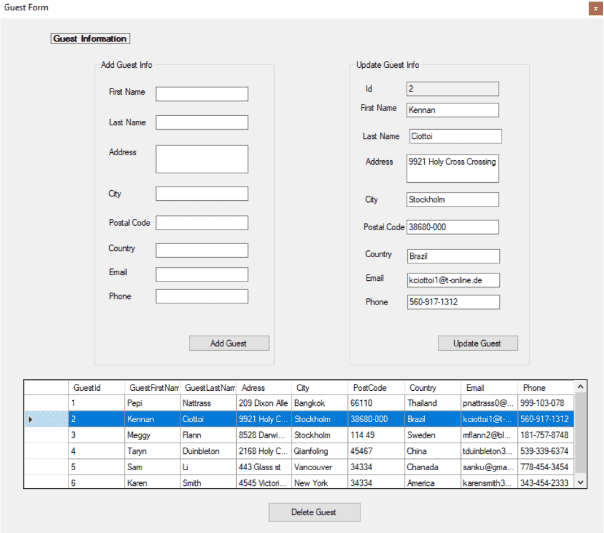
Task: Select the Sweden country cell
Action: click(432, 435)
